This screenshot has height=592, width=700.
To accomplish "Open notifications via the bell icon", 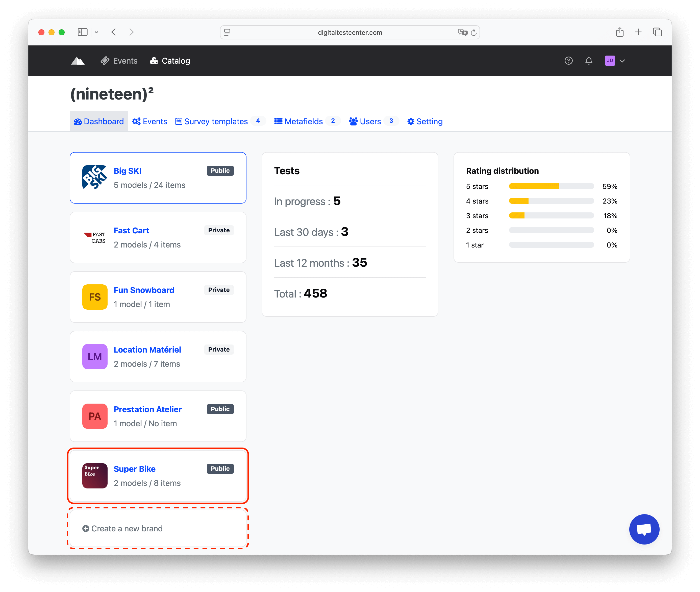I will (589, 61).
